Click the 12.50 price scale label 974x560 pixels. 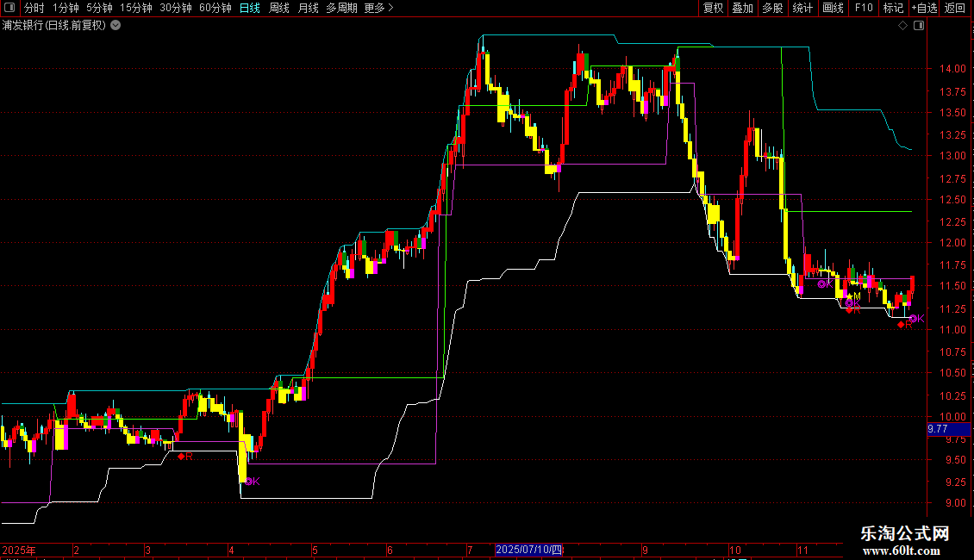952,200
